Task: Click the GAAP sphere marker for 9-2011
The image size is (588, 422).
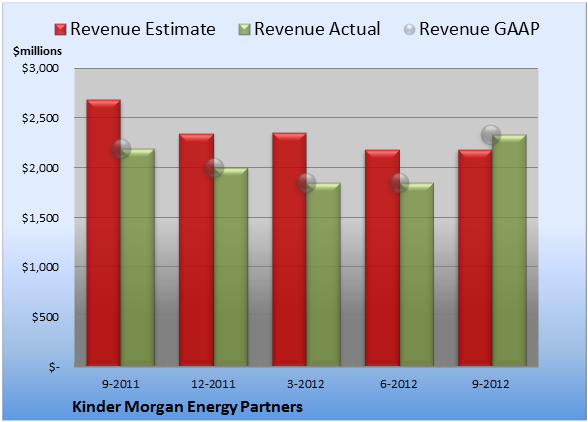Action: [x=121, y=149]
